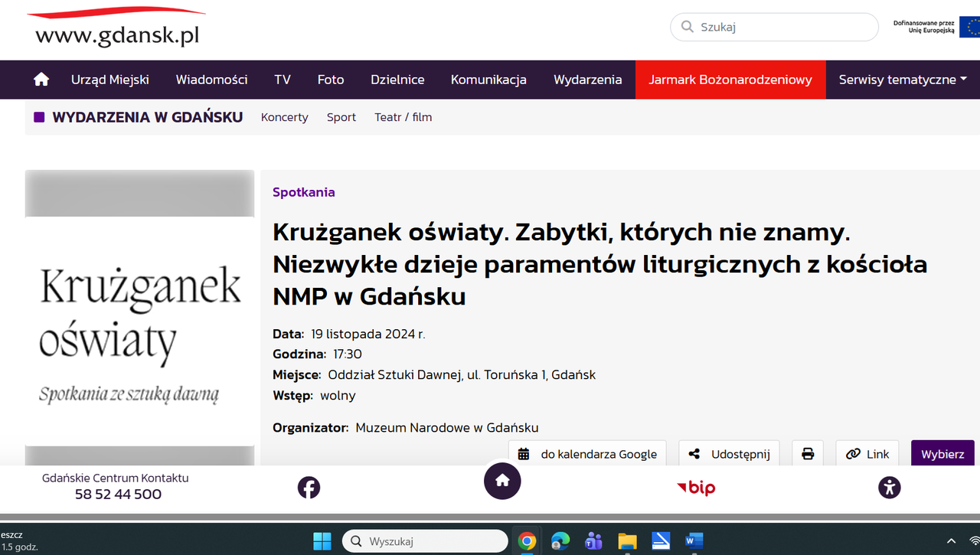Open Microsoft Teams from the taskbar

(593, 541)
